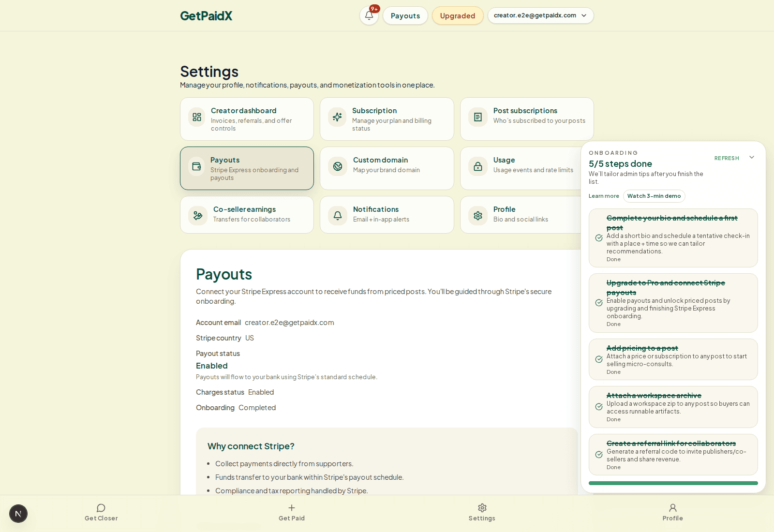Open the creator.e2e@getpaidx.com account dropdown
This screenshot has height=532, width=774.
pyautogui.click(x=540, y=15)
